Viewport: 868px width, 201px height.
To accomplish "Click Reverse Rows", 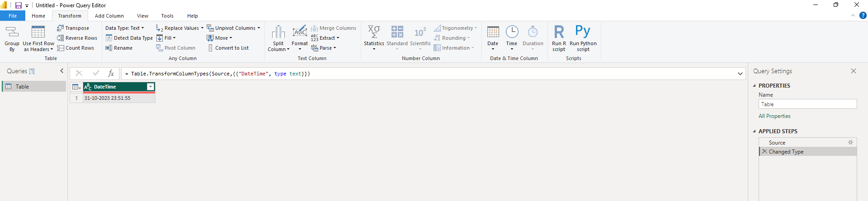I will pyautogui.click(x=77, y=38).
